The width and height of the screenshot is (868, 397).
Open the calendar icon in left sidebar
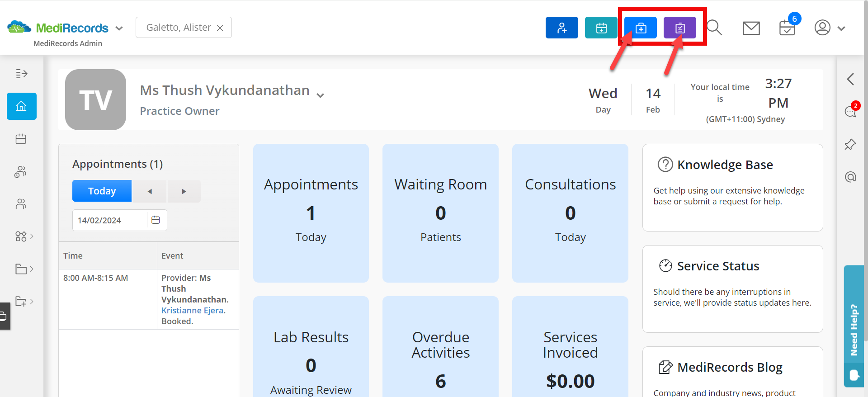21,139
